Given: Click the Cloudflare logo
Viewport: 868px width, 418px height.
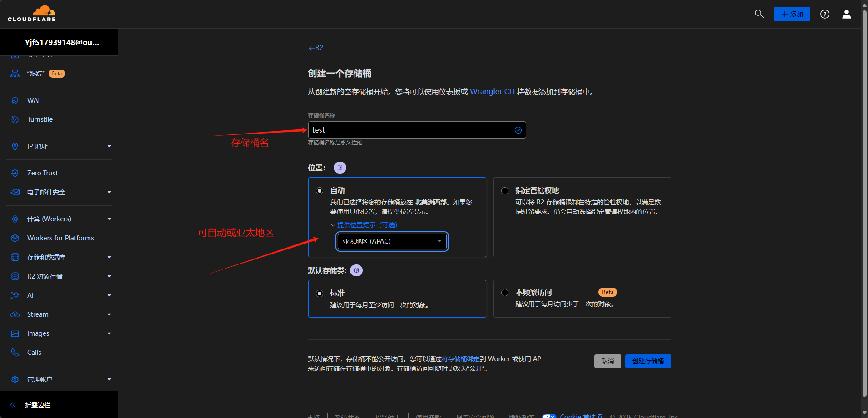Looking at the screenshot, I should (x=32, y=14).
